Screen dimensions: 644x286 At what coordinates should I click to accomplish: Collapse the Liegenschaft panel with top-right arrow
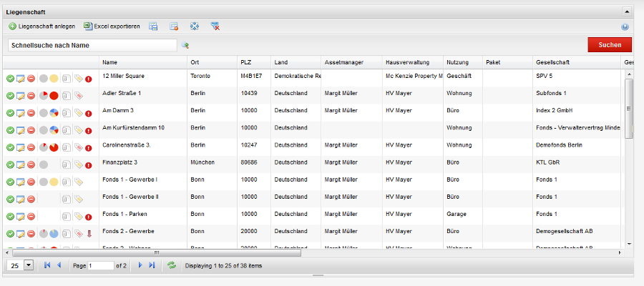(626, 11)
